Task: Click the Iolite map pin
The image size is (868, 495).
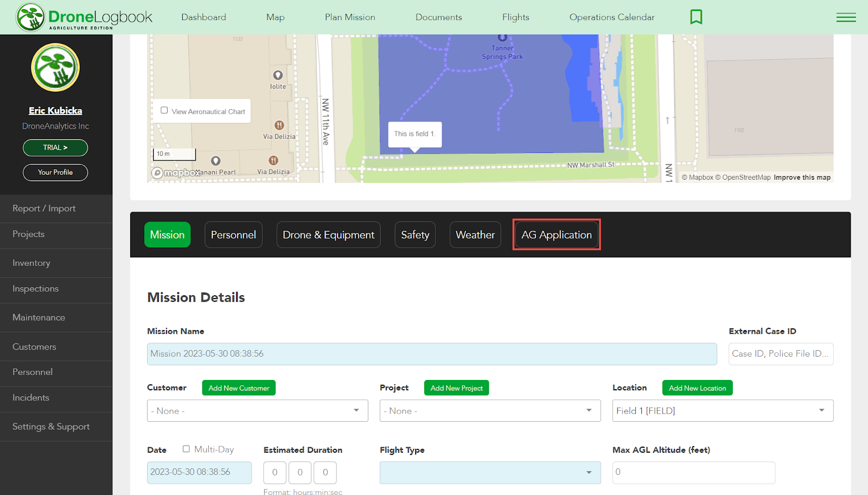Action: [278, 75]
